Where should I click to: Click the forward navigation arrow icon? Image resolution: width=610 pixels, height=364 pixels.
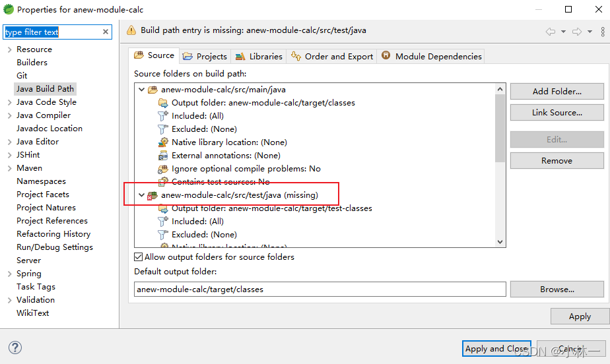click(577, 32)
